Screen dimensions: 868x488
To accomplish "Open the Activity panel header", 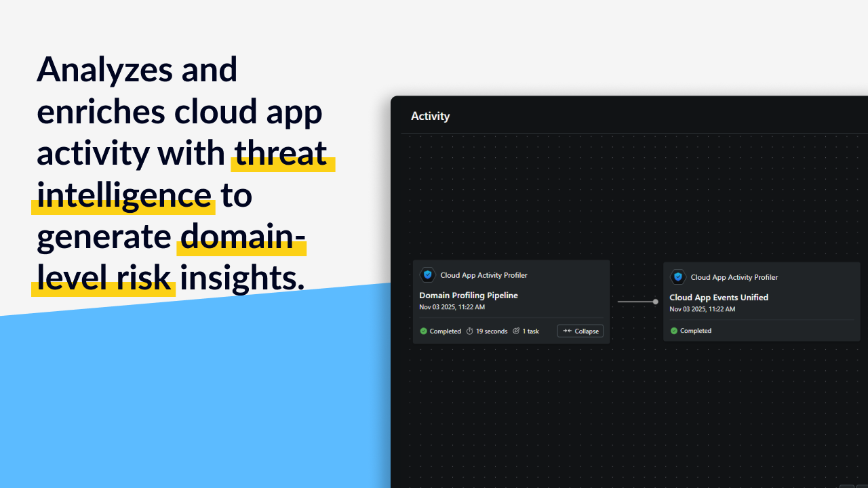I will click(x=430, y=116).
